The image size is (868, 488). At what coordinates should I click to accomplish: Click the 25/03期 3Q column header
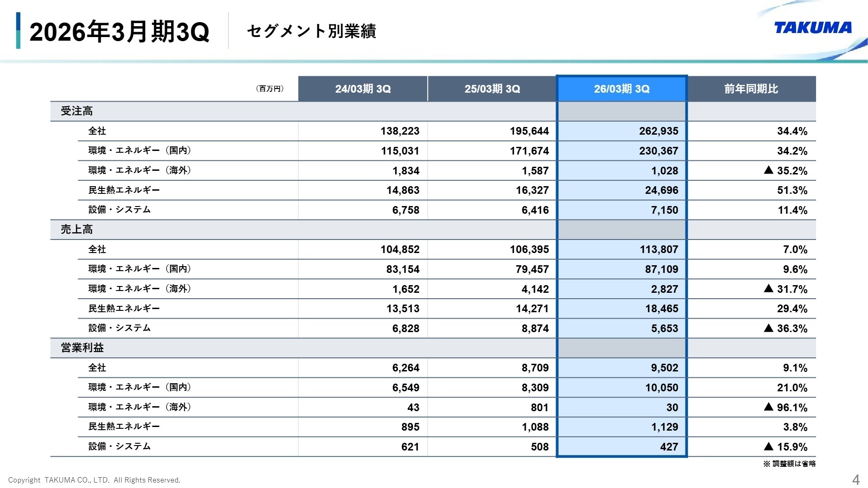point(492,89)
